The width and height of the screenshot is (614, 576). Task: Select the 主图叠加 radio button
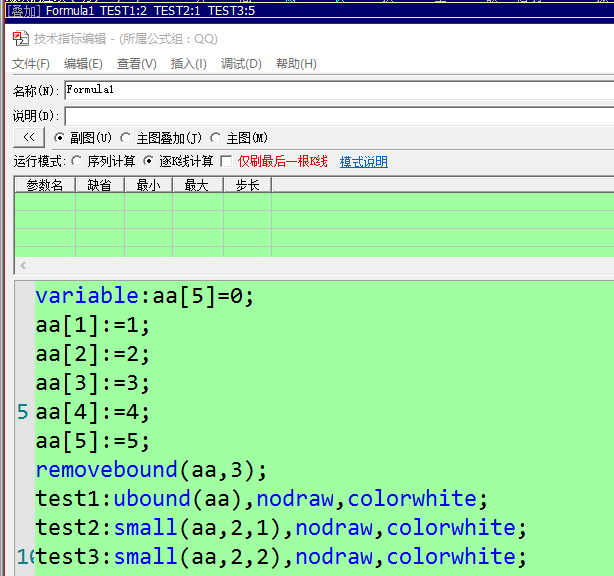coord(126,138)
